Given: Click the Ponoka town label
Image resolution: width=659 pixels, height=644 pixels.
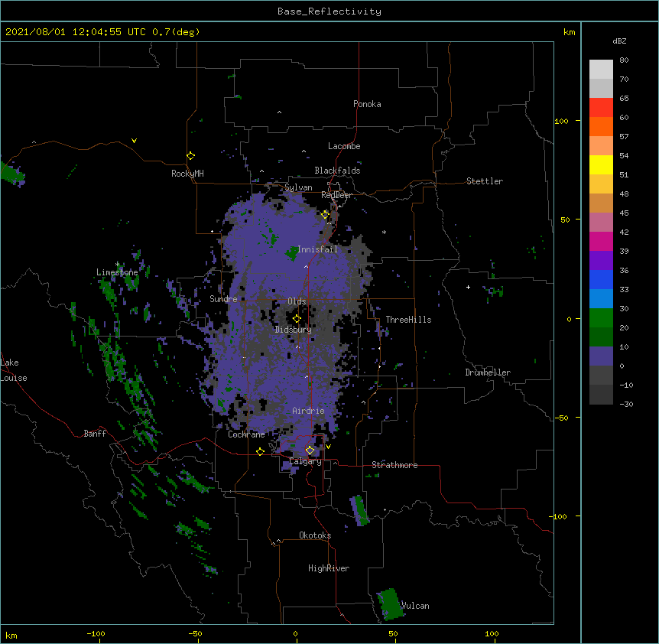Looking at the screenshot, I should click(367, 104).
